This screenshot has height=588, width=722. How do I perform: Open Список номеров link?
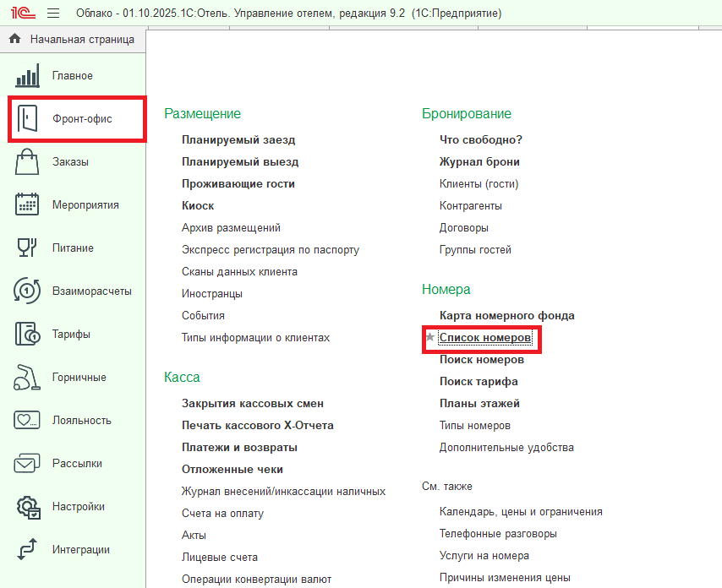[x=485, y=338]
